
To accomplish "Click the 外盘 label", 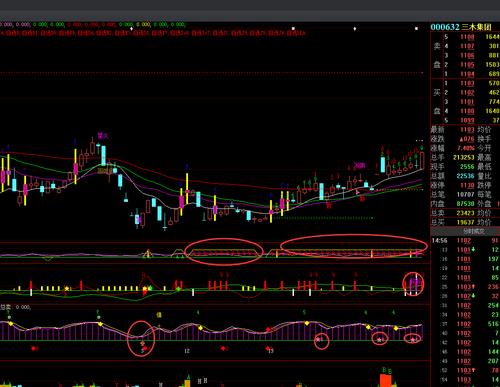I will [x=484, y=204].
